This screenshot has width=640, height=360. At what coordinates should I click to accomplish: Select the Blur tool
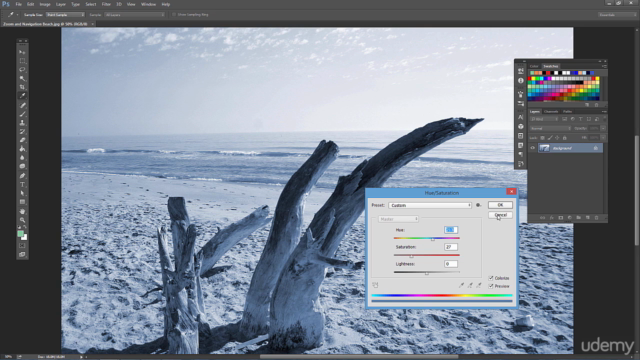pyautogui.click(x=22, y=158)
